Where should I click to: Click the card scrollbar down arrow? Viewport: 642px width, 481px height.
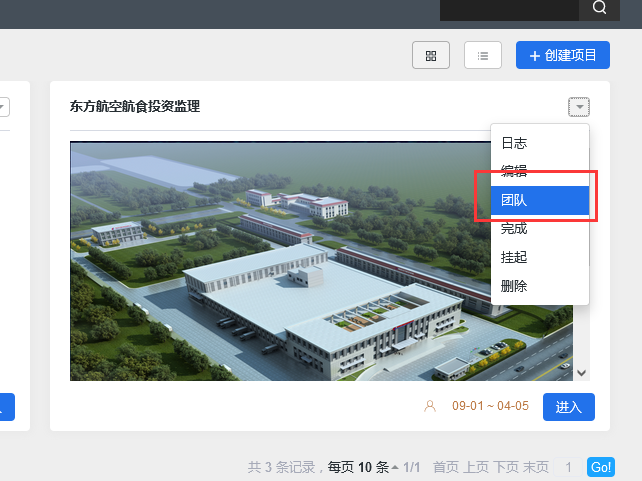pyautogui.click(x=583, y=372)
